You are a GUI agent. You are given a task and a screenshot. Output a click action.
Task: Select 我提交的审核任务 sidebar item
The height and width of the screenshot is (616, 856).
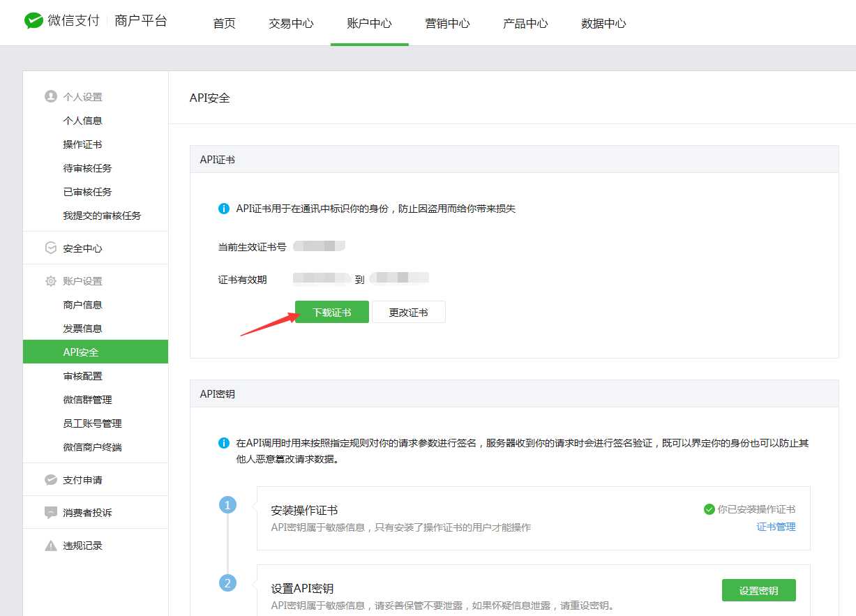point(102,216)
